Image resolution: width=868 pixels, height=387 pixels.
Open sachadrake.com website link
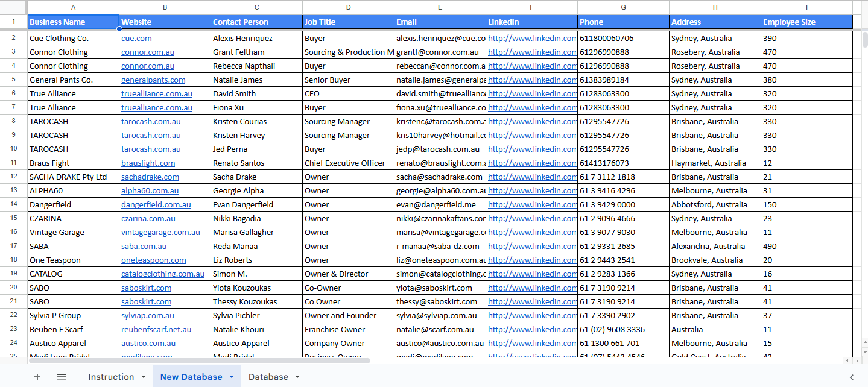[x=150, y=177]
